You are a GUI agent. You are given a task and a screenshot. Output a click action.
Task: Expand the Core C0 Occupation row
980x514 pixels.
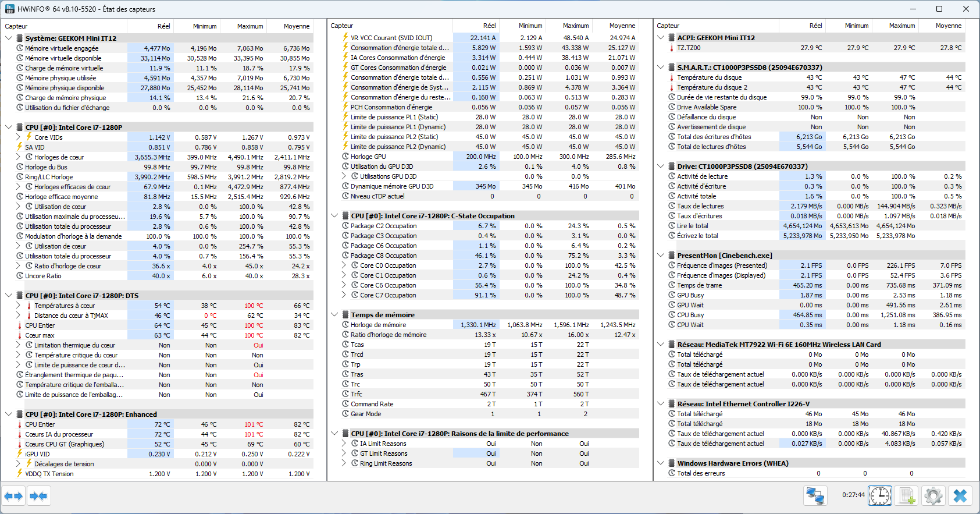[344, 265]
